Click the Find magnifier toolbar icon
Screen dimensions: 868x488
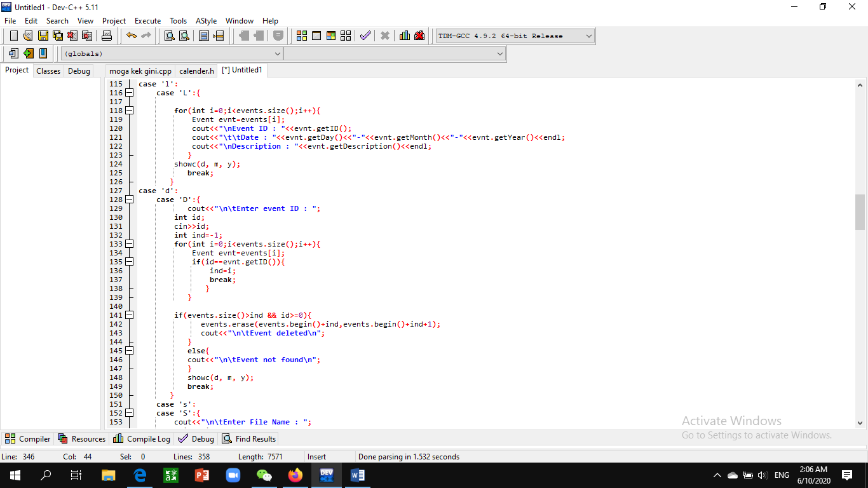click(170, 36)
